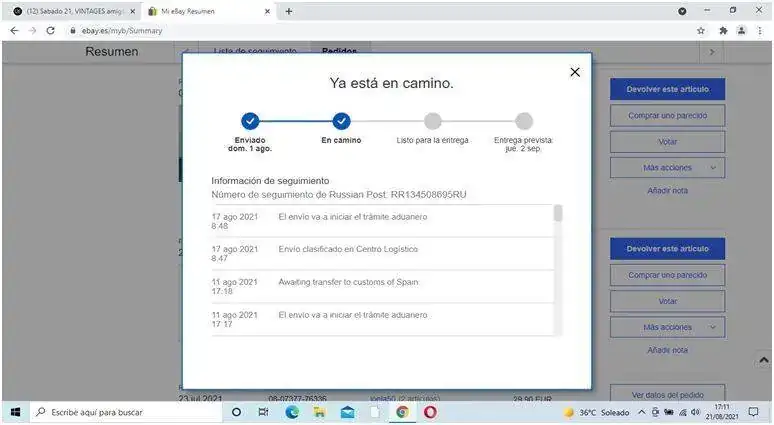
Task: Open the Windows Start menu
Action: pyautogui.click(x=15, y=412)
